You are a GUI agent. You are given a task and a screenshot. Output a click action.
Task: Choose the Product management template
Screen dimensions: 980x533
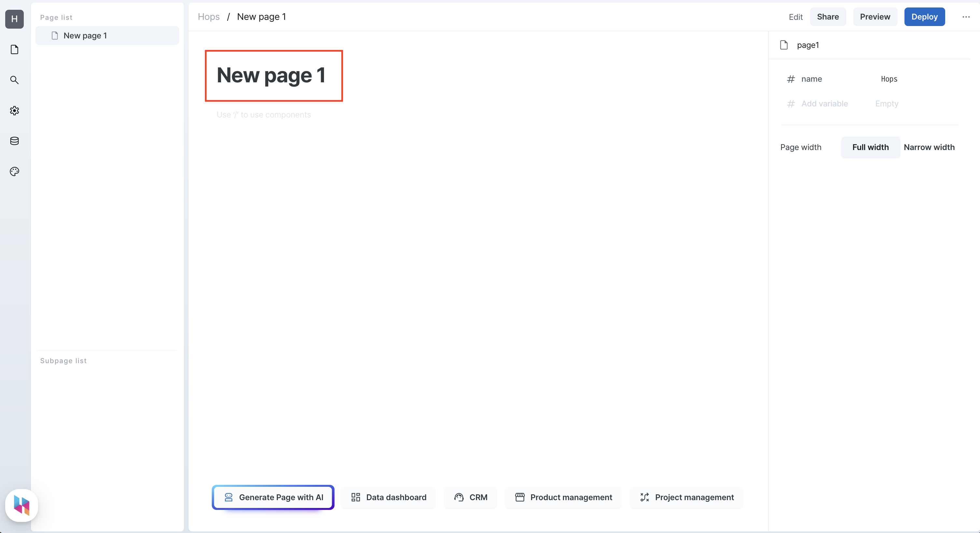coord(564,497)
